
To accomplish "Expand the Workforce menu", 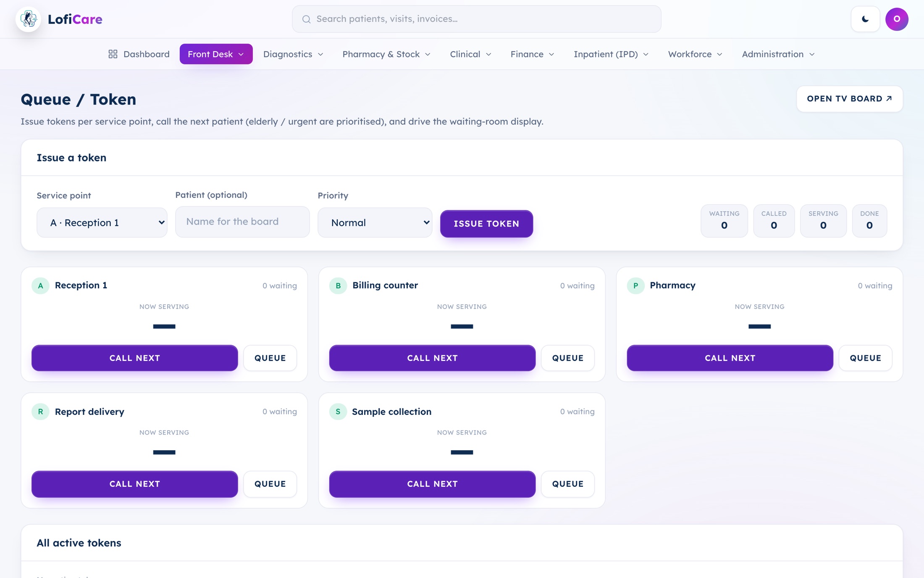I will point(695,54).
